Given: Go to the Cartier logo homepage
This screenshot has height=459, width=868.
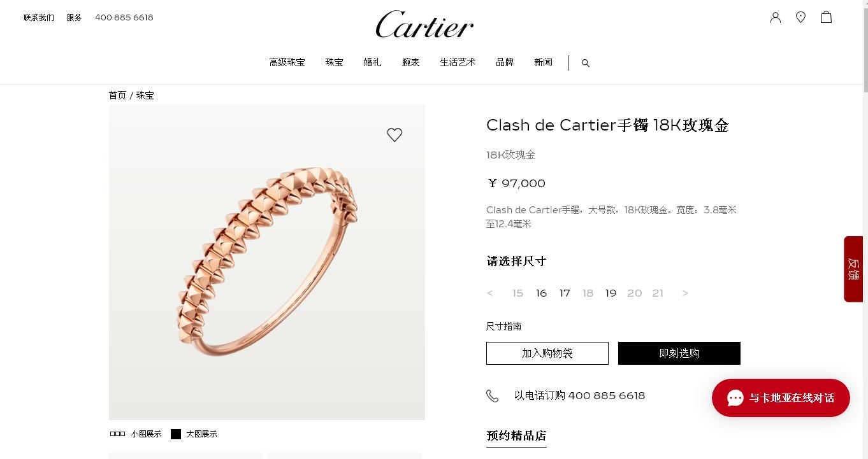Looking at the screenshot, I should pos(424,24).
